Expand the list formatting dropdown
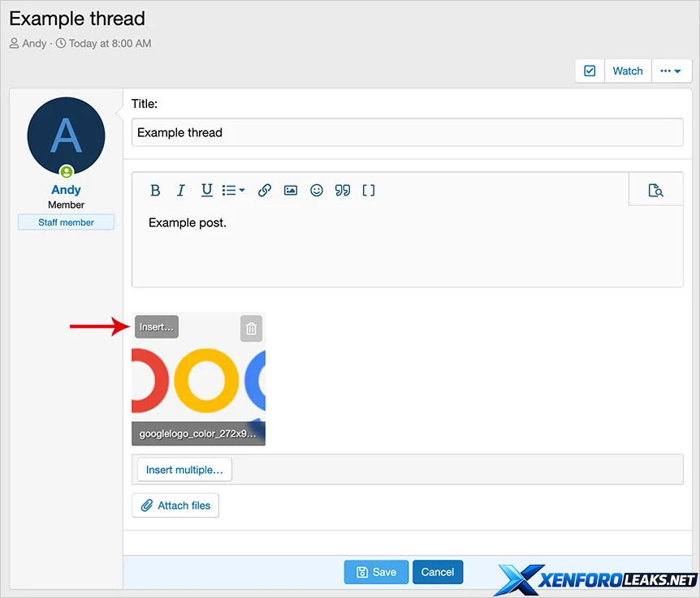The image size is (700, 598). point(234,191)
